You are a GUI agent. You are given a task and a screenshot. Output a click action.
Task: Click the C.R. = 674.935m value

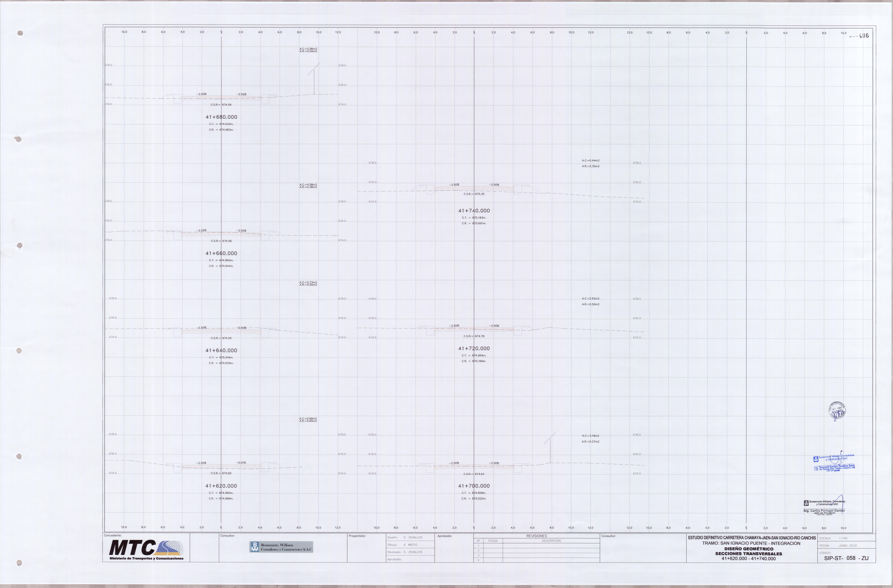point(221,363)
